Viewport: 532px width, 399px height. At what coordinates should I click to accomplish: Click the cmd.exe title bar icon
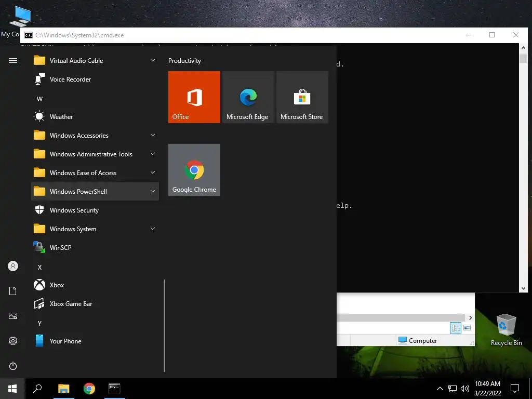pyautogui.click(x=29, y=35)
